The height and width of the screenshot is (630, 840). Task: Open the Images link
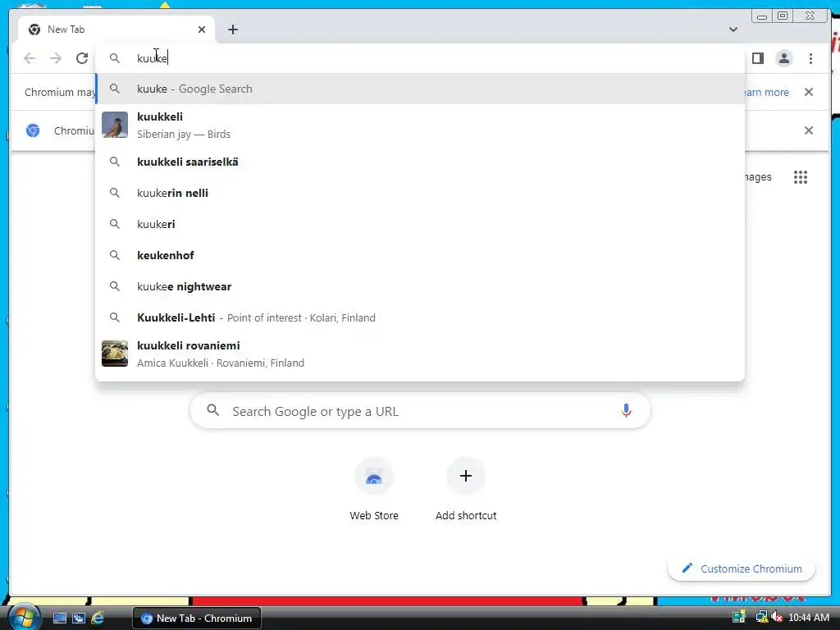[x=758, y=177]
